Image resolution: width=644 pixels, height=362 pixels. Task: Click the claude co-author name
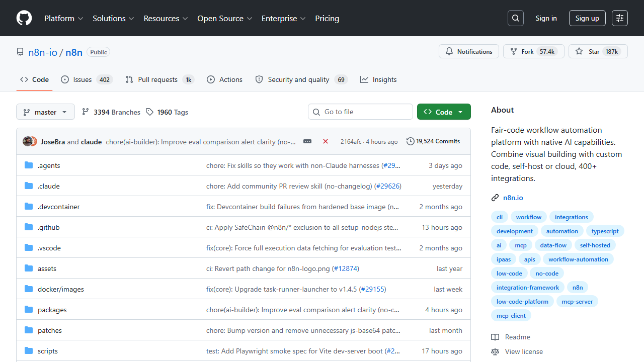(91, 142)
